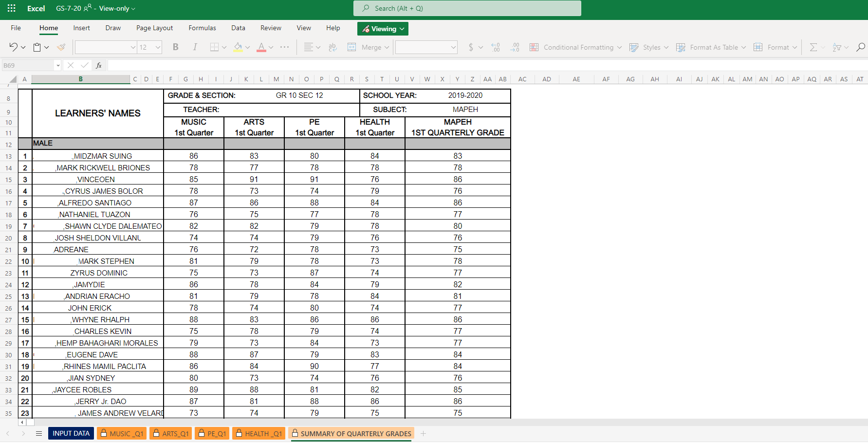Open the cell Styles dropdown
This screenshot has height=443, width=868.
pos(649,47)
